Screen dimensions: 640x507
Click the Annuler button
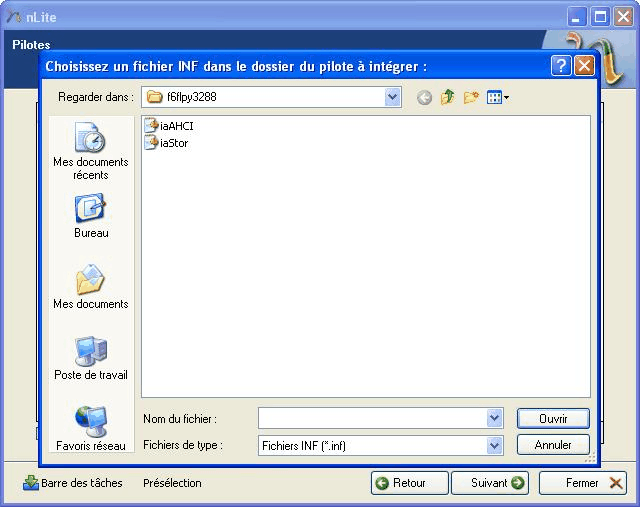coord(553,445)
